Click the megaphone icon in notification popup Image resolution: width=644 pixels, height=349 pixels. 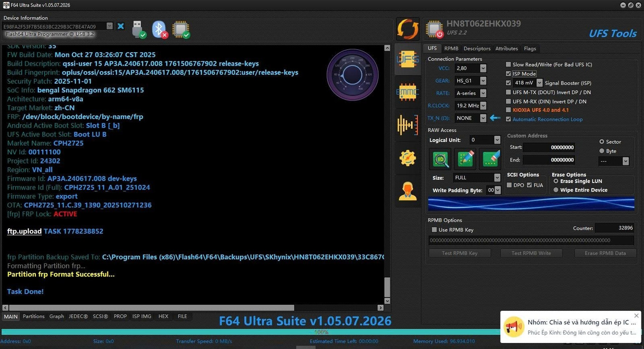click(514, 327)
